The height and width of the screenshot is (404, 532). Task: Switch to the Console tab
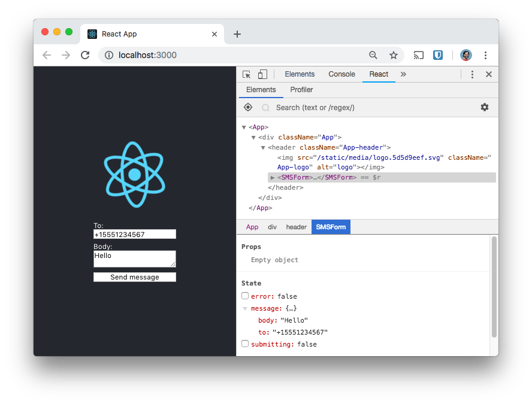click(x=341, y=74)
